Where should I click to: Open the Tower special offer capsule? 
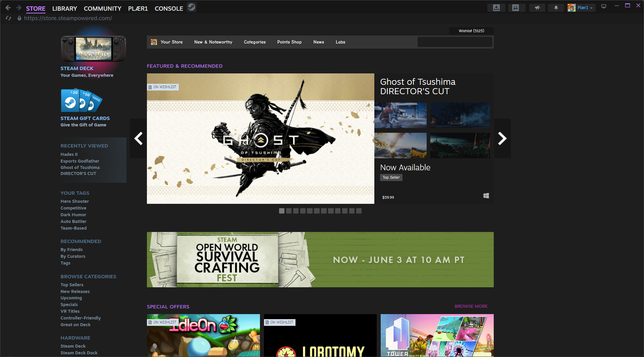tap(437, 335)
